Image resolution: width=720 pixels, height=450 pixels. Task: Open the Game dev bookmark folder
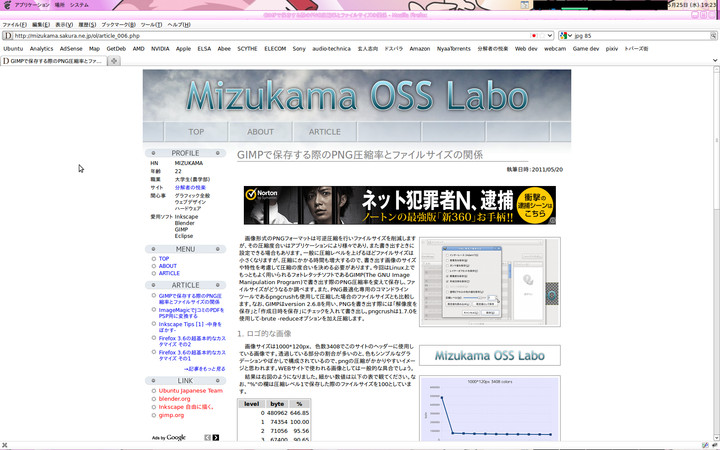(586, 49)
